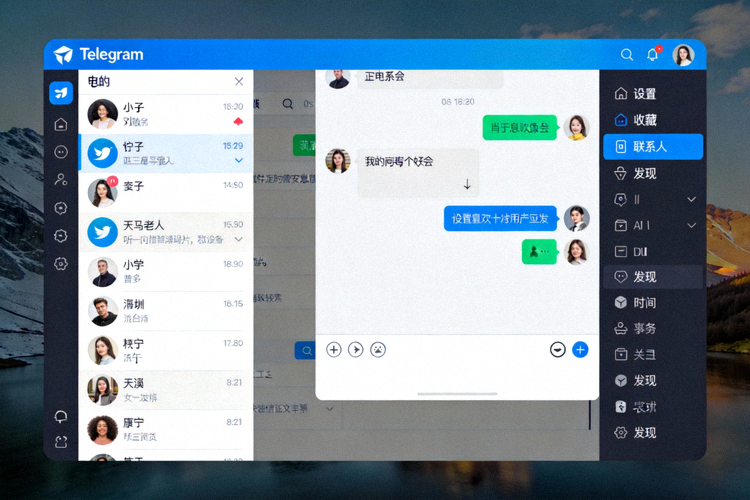
Task: Open 时间 in right menu
Action: pyautogui.click(x=653, y=303)
